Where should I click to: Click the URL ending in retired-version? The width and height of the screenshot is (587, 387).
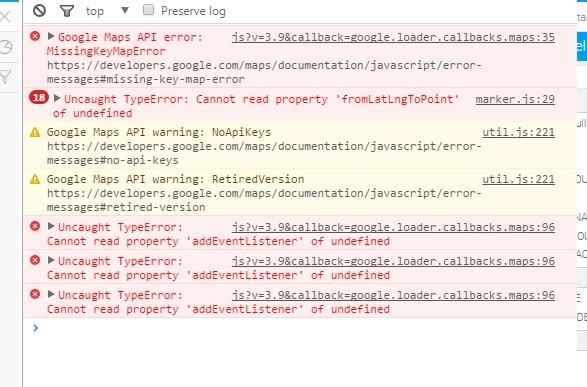click(x=264, y=200)
